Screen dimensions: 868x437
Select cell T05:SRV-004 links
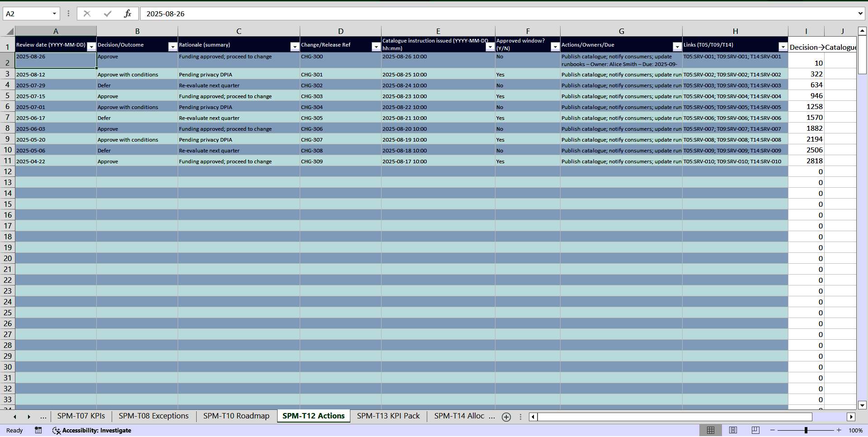[735, 96]
